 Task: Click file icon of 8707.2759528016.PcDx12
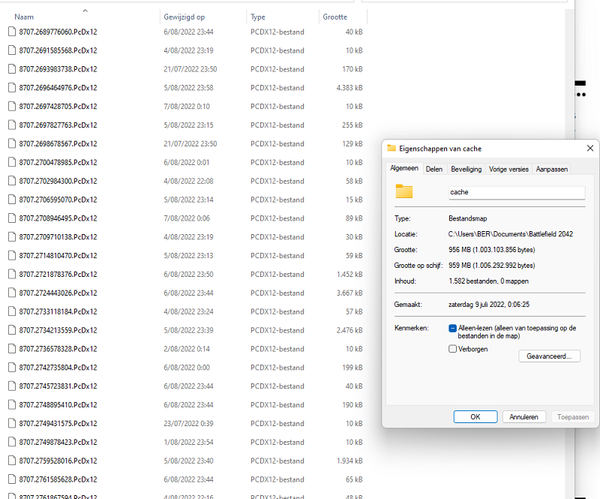pos(10,460)
